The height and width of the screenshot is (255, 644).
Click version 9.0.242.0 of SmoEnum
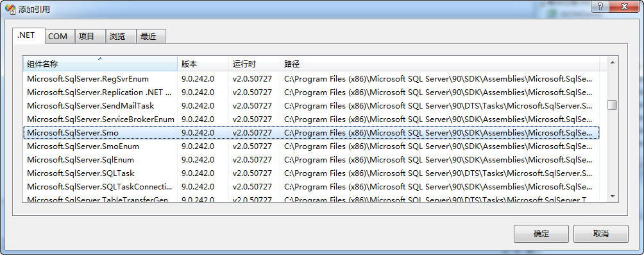click(x=198, y=146)
